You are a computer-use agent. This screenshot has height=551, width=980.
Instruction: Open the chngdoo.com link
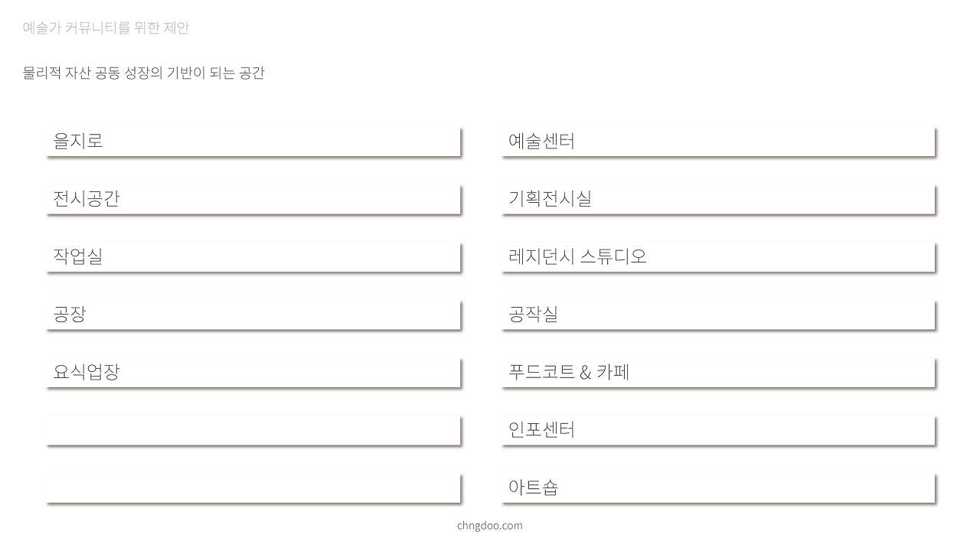coord(489,526)
